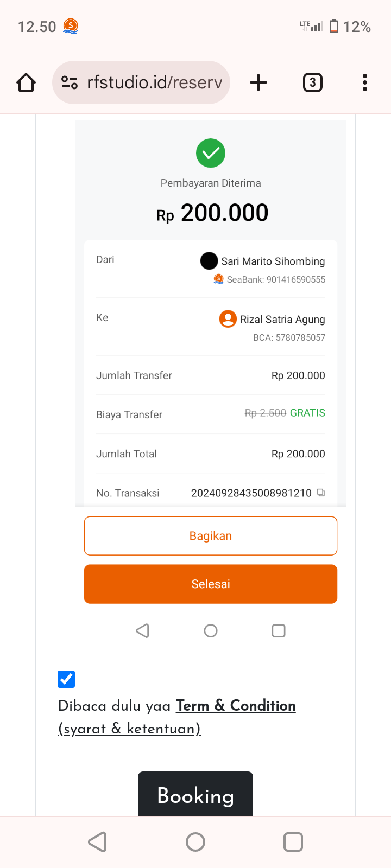The height and width of the screenshot is (868, 391).
Task: Tap the back triangle inside the receipt image
Action: click(143, 630)
